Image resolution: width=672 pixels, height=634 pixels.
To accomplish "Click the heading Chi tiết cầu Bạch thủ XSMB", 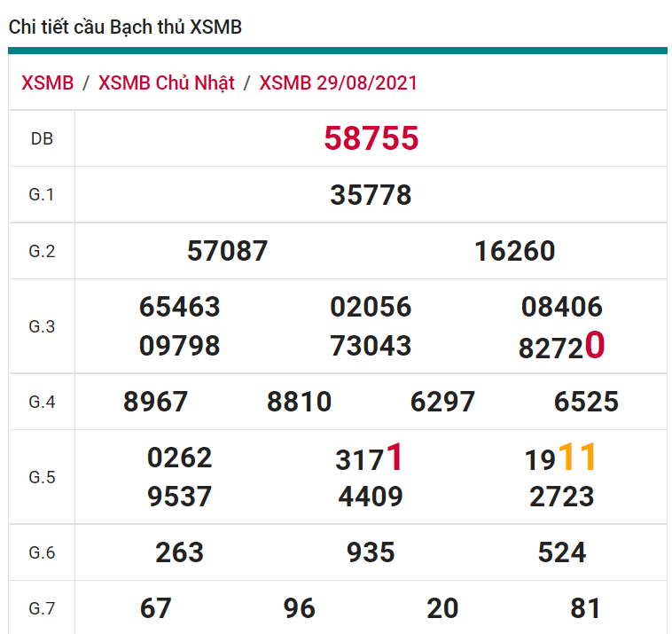I will tap(125, 27).
